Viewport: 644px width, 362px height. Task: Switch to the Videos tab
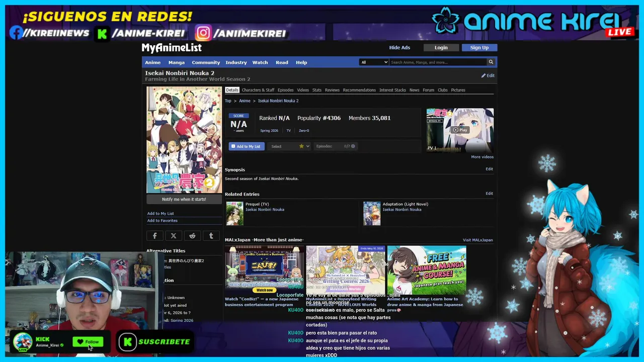point(303,90)
